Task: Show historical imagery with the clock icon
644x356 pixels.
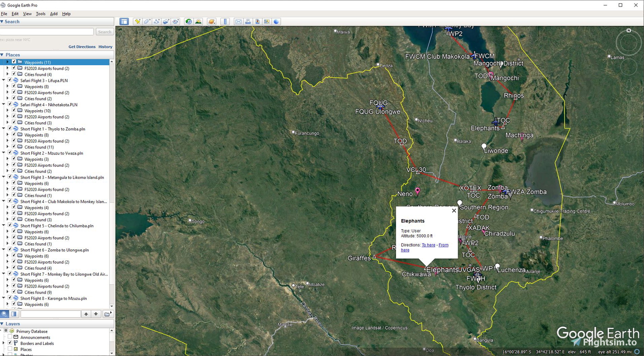Action: tap(189, 22)
